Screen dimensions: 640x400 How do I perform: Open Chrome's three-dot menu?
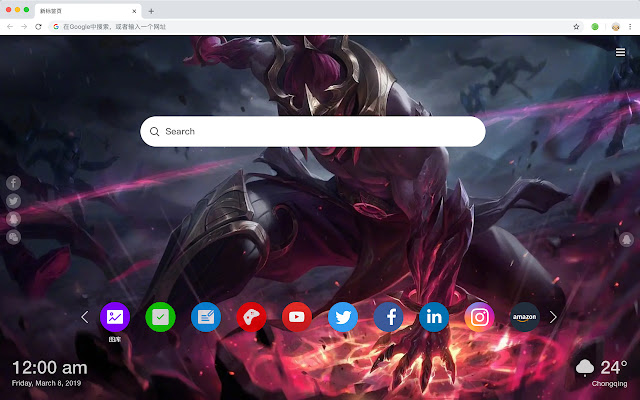tap(630, 27)
